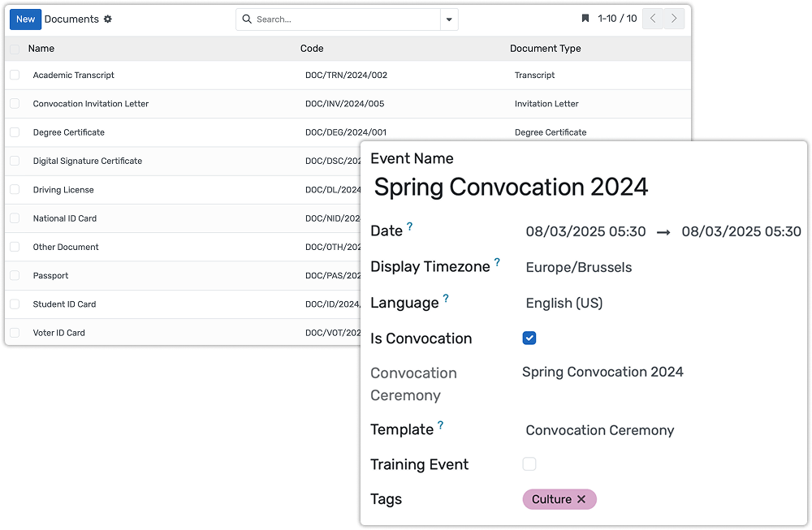Select the Academic Transcript row checkbox

tap(14, 75)
